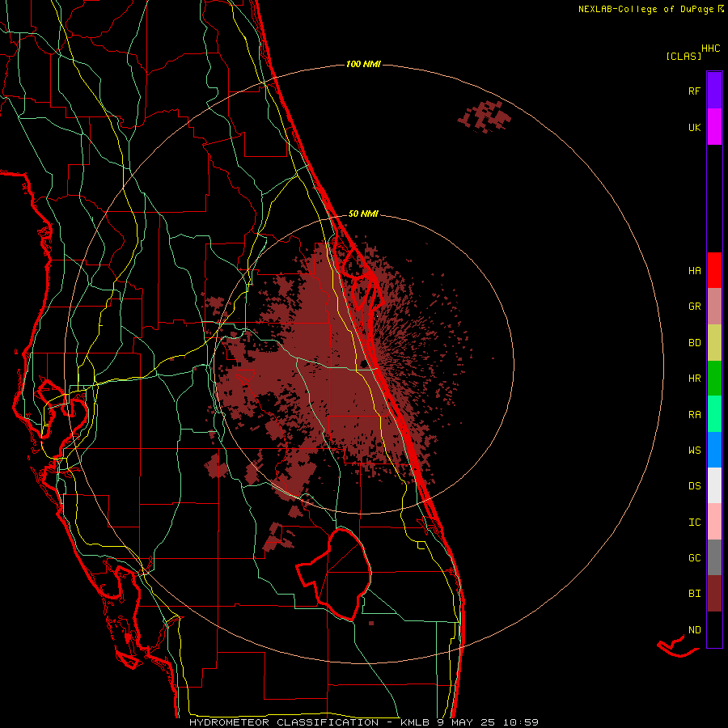Select the gray GC legend swatch
The width and height of the screenshot is (728, 728).
point(714,557)
